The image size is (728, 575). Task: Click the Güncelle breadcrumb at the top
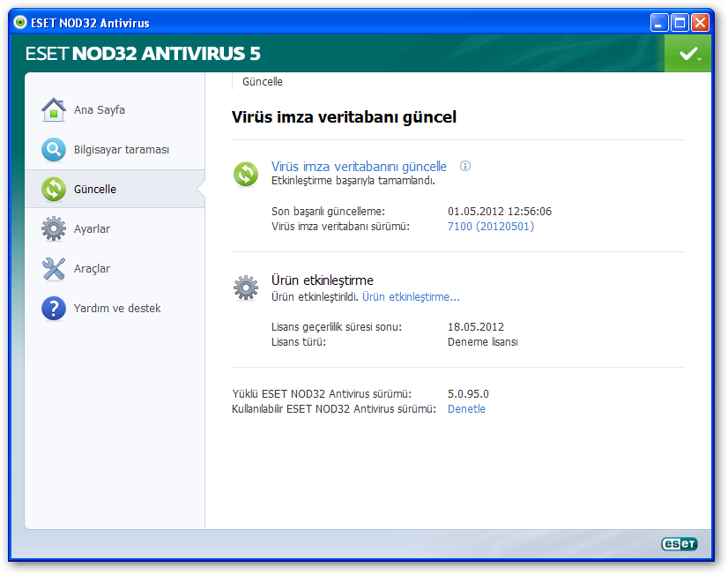point(263,82)
